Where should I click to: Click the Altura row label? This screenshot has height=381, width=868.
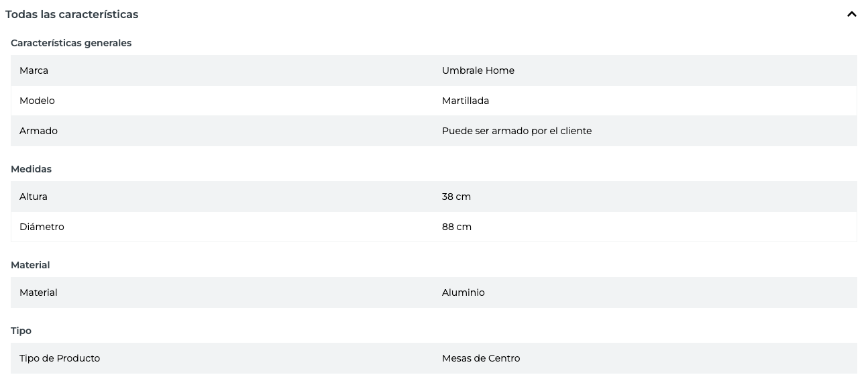click(34, 197)
